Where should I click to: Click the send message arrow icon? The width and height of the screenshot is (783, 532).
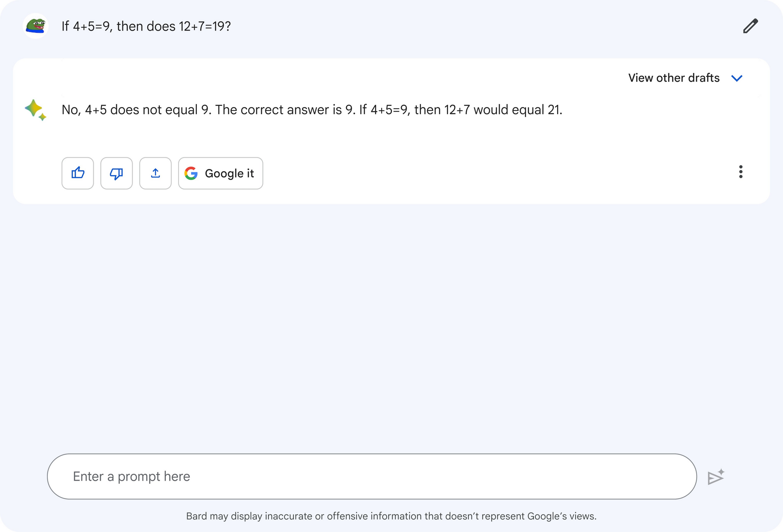point(715,477)
